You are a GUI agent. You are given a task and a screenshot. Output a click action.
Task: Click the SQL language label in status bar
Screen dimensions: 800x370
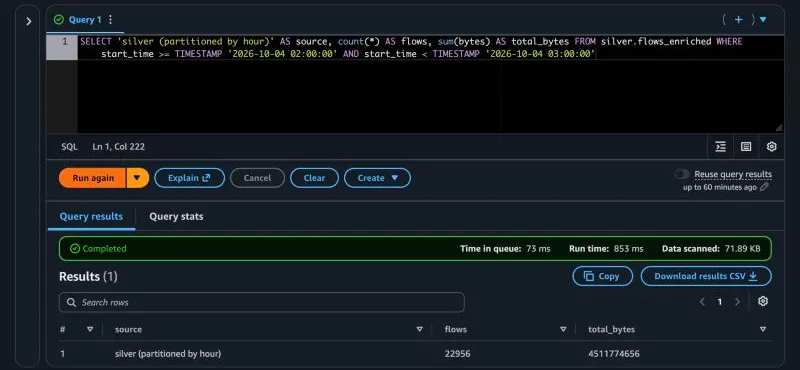69,146
